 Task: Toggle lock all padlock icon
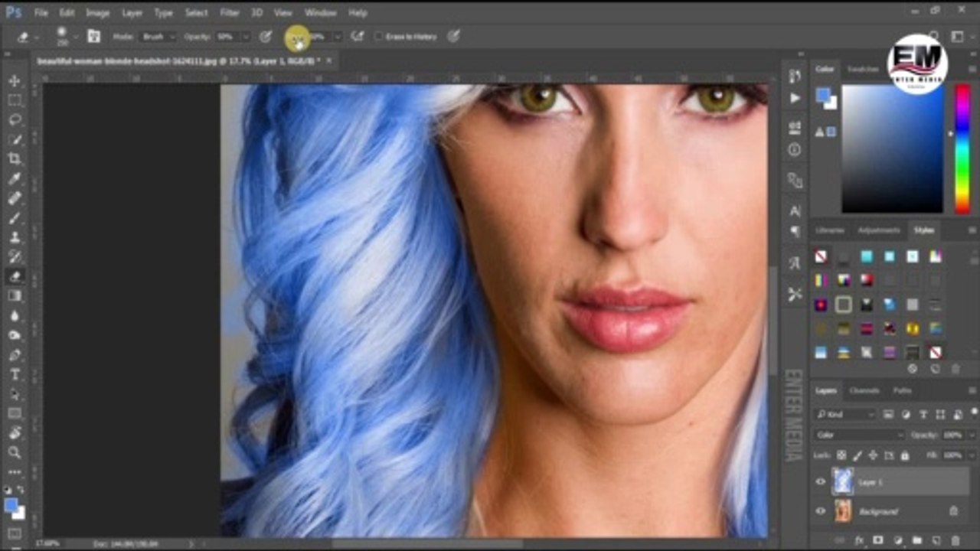(x=904, y=455)
